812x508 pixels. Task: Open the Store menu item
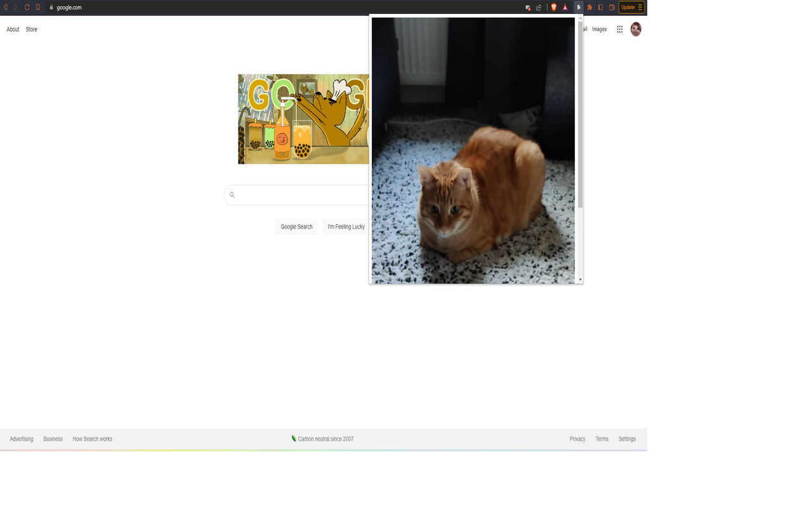pyautogui.click(x=30, y=29)
